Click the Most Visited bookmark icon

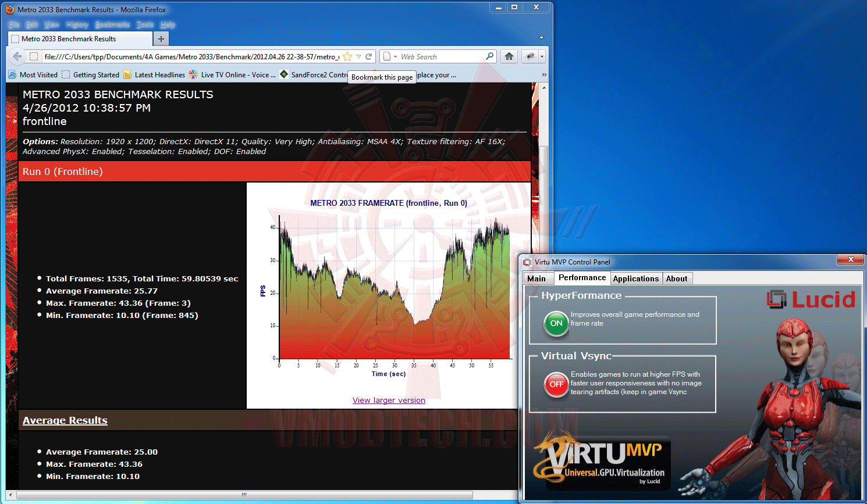(12, 74)
